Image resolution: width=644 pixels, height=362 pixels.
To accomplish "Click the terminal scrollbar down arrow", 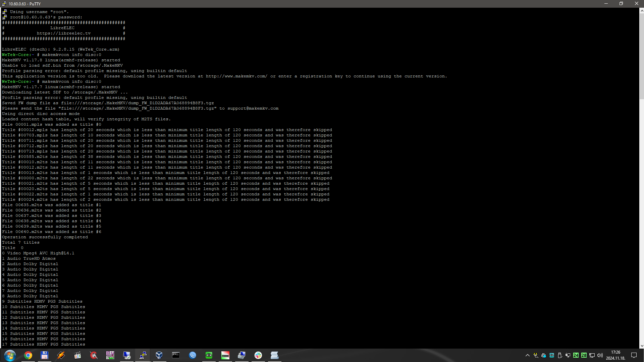I will tap(642, 346).
